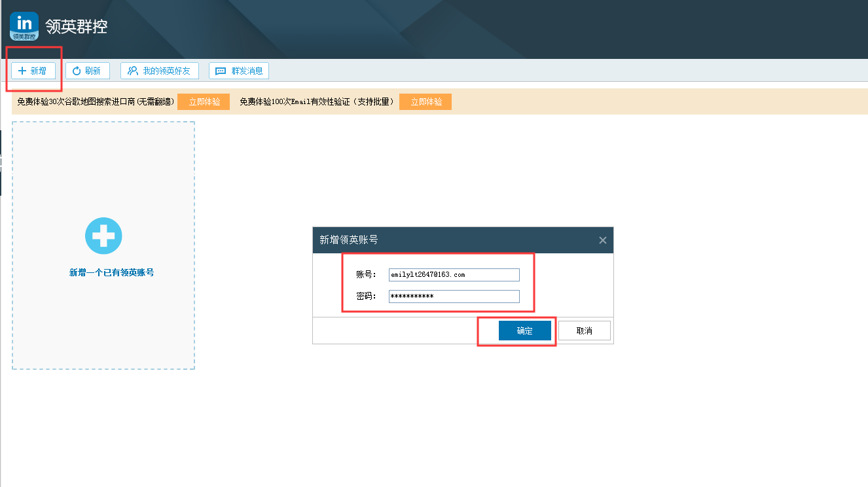The width and height of the screenshot is (868, 487).
Task: Click the 密码 label in dialog
Action: (366, 297)
